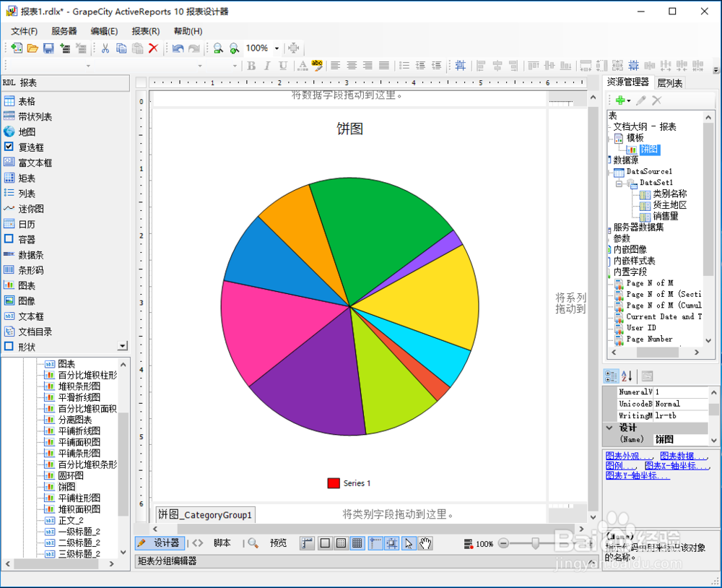722x588 pixels.
Task: Choose the 条形码 (barcode) tool
Action: click(x=30, y=269)
